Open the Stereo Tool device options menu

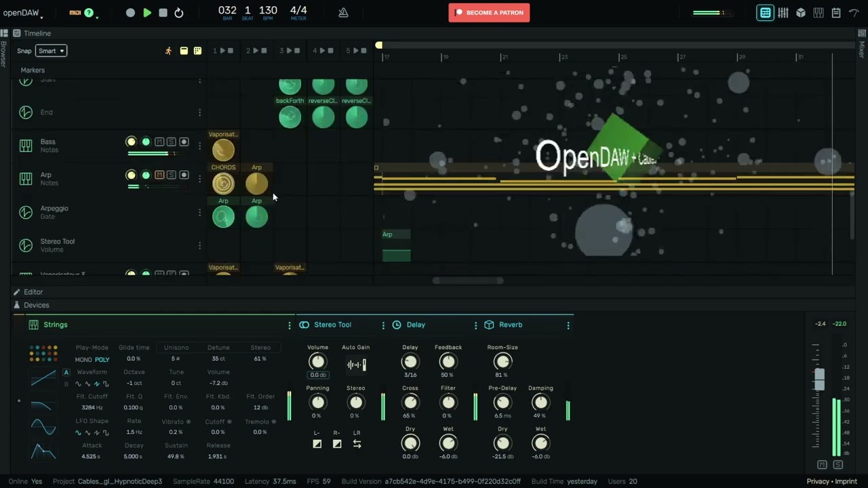(x=383, y=325)
